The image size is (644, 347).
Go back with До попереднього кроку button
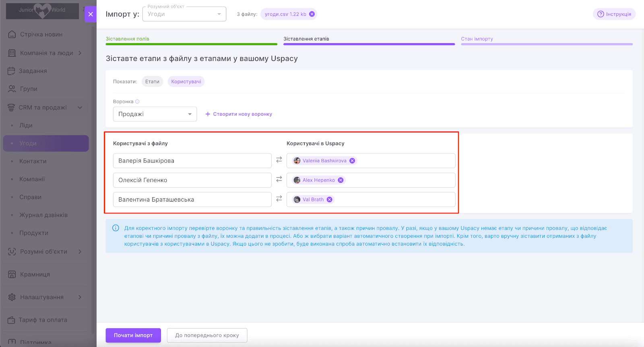[207, 335]
